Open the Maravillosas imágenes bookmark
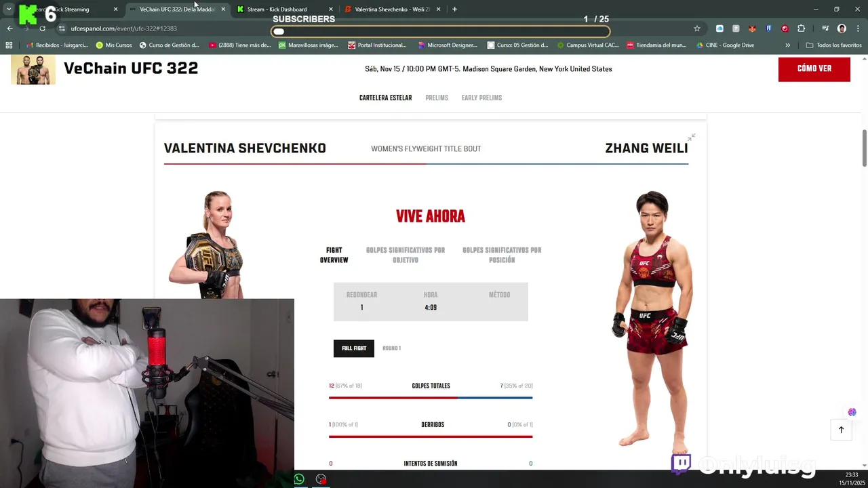The width and height of the screenshot is (868, 488). pos(308,45)
